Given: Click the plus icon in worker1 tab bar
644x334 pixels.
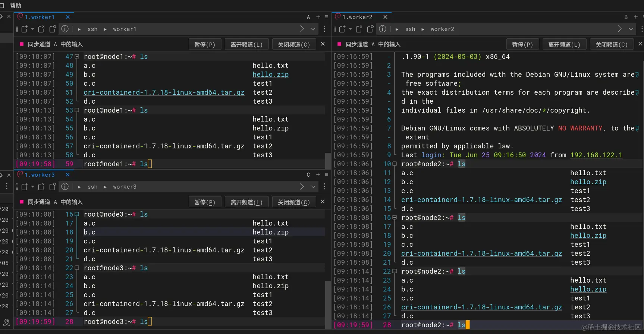Looking at the screenshot, I should point(318,17).
